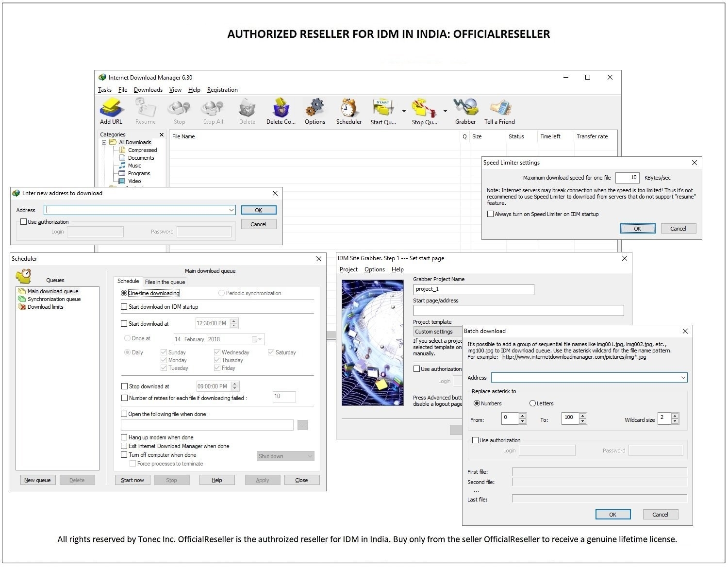The image size is (728, 568).
Task: Click the Delete toolbar icon
Action: pos(247,111)
